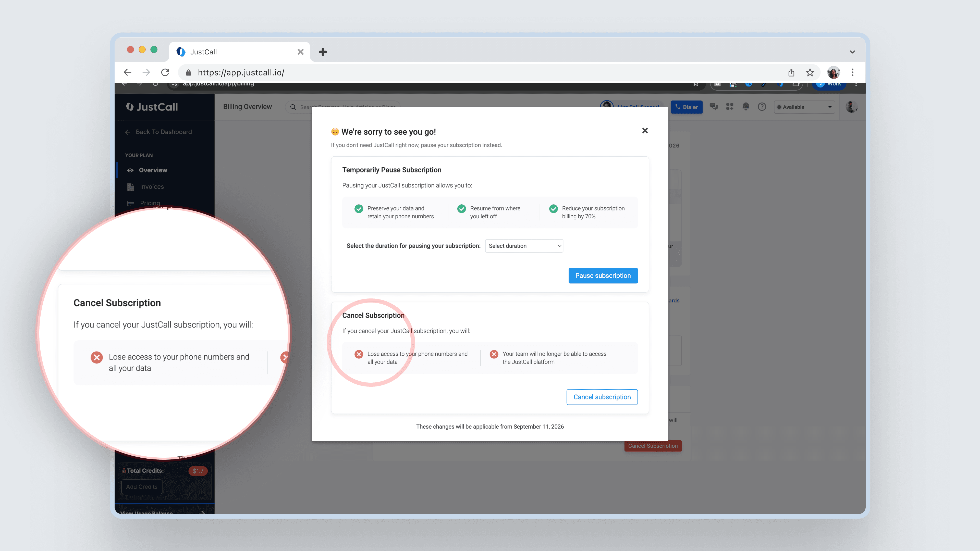Expand the tab list chevron
Image resolution: width=980 pixels, height=551 pixels.
coord(853,52)
